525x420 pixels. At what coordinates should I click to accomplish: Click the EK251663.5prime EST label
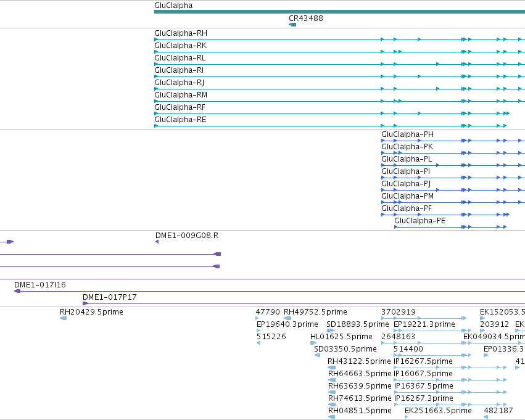438,411
